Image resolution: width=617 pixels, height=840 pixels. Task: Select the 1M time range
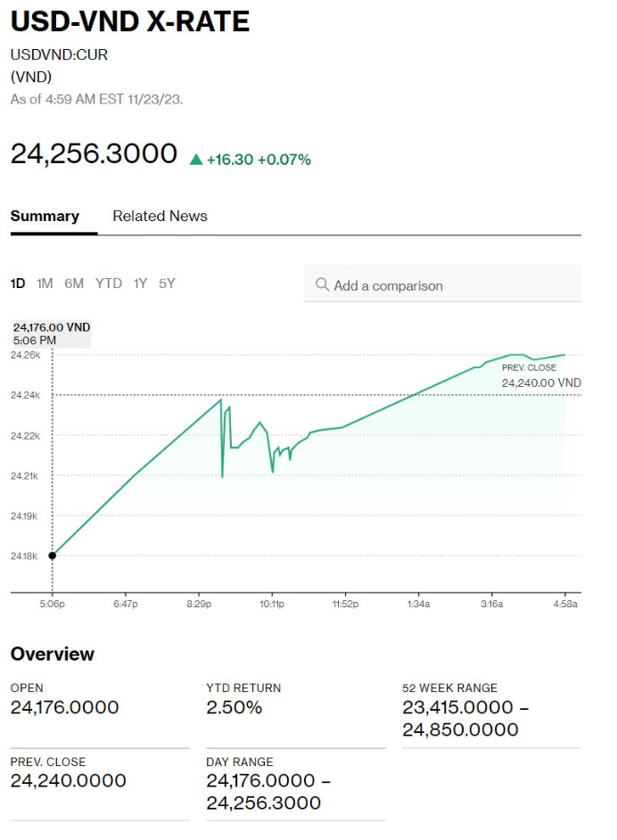pyautogui.click(x=45, y=284)
